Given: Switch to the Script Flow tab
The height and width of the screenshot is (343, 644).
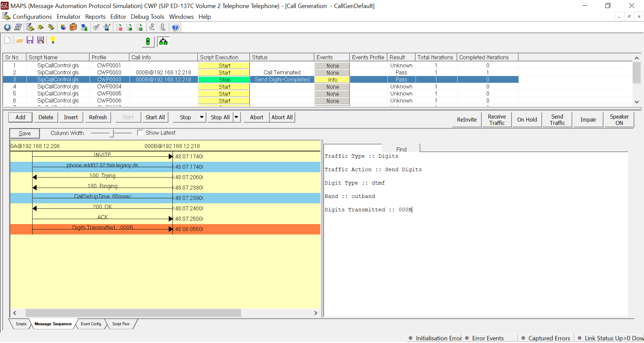Looking at the screenshot, I should point(121,324).
